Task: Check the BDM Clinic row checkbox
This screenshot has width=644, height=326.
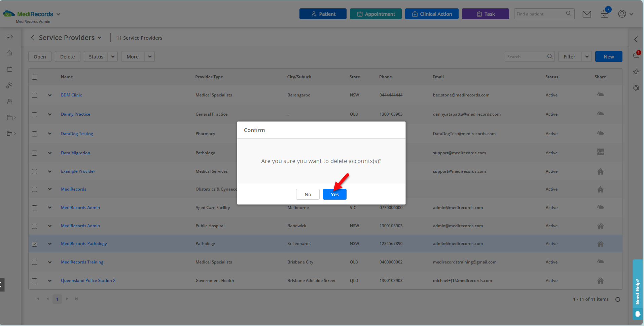Action: click(34, 95)
